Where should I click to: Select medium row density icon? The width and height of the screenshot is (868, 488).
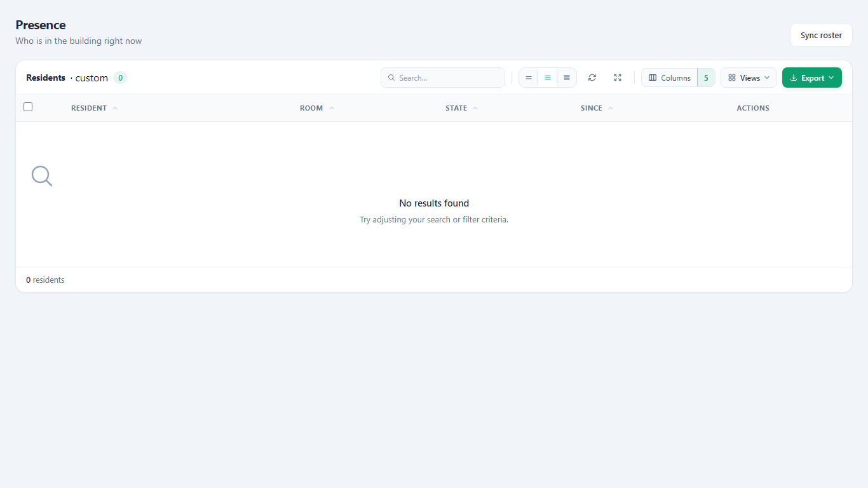click(x=548, y=78)
